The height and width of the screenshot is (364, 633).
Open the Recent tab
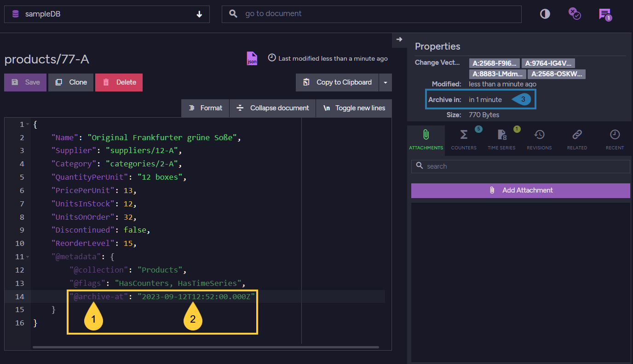(615, 140)
